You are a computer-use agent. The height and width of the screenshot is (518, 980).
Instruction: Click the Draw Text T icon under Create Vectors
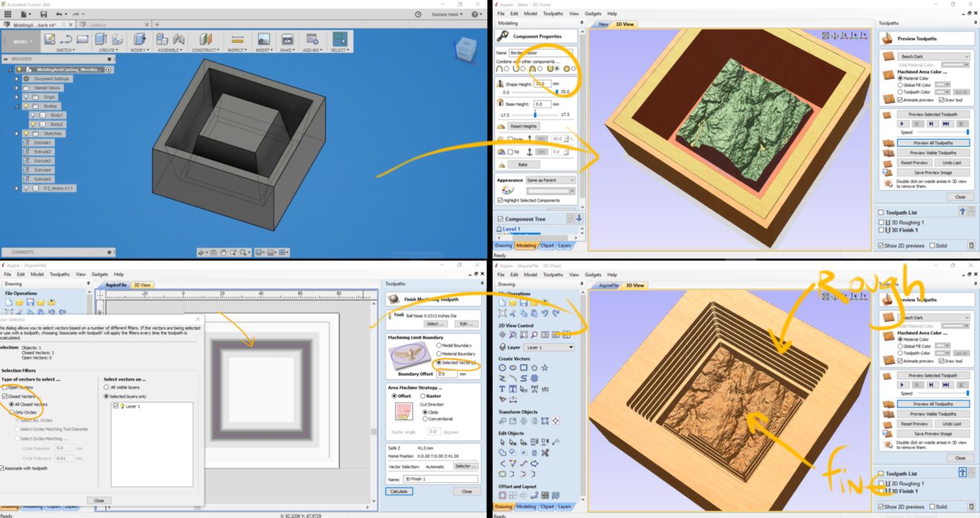pyautogui.click(x=502, y=389)
